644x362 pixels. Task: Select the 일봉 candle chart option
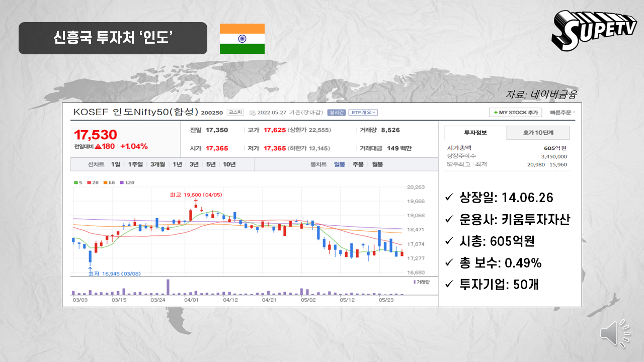[x=340, y=164]
